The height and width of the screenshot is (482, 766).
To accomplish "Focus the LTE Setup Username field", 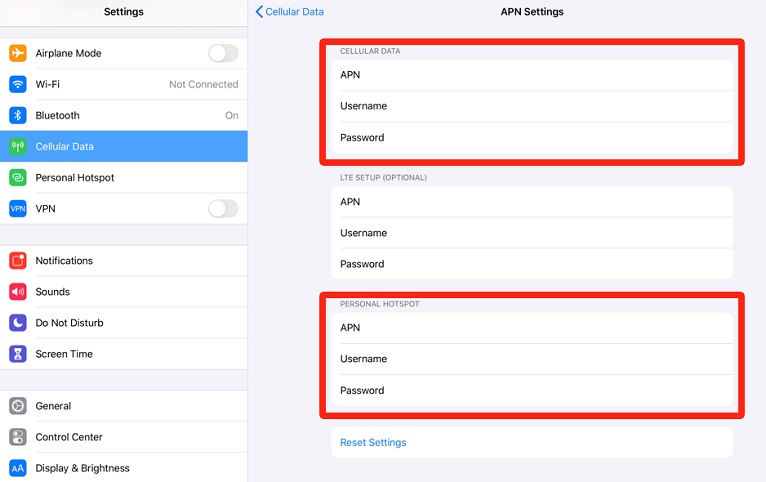I will click(532, 233).
